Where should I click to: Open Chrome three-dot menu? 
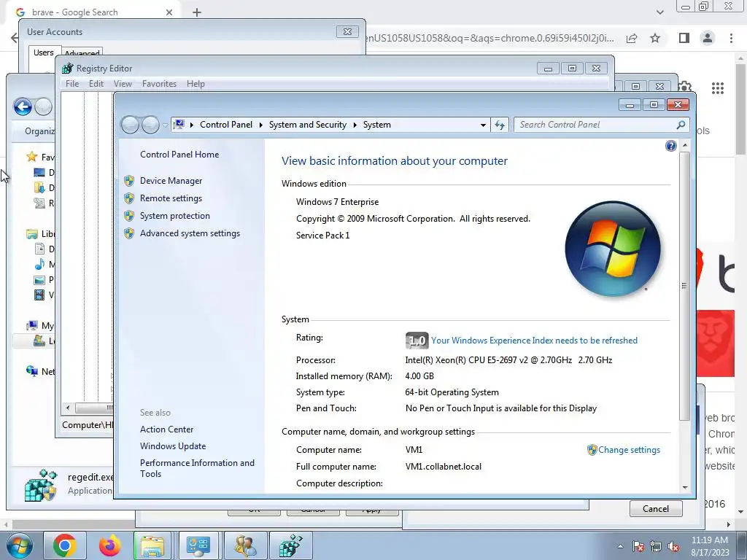(x=731, y=38)
